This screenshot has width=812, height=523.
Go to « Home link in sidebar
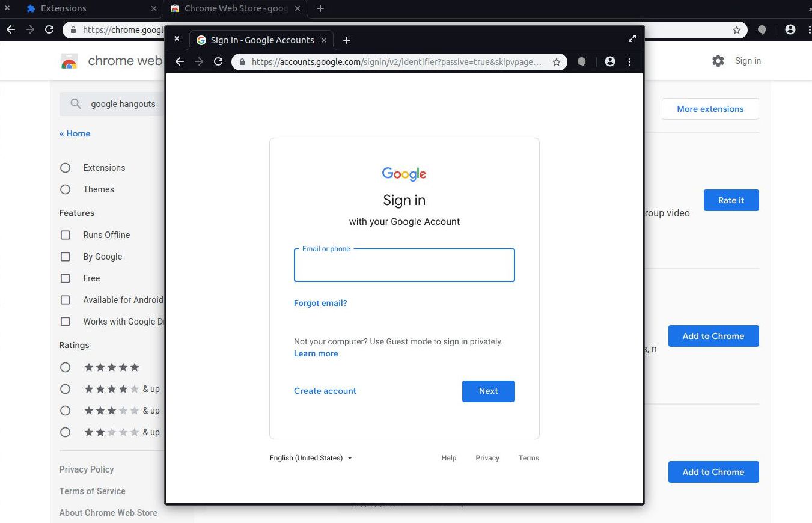tap(75, 133)
